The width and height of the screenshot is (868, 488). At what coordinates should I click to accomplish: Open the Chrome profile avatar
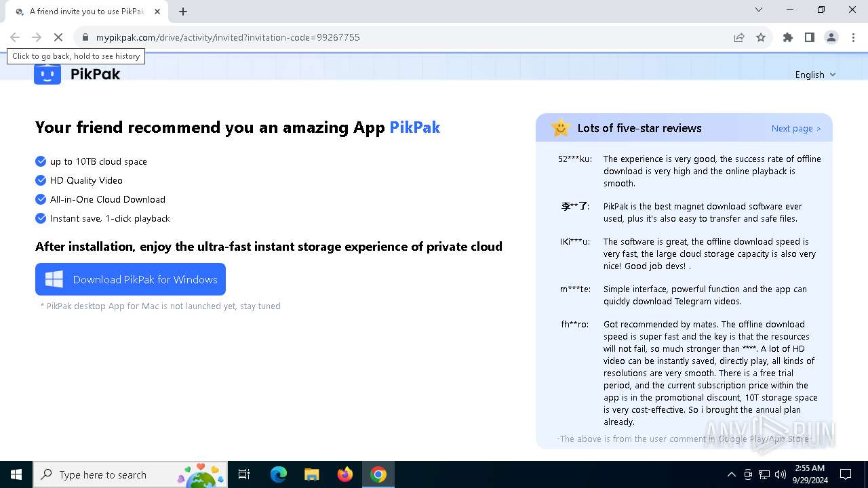point(831,37)
